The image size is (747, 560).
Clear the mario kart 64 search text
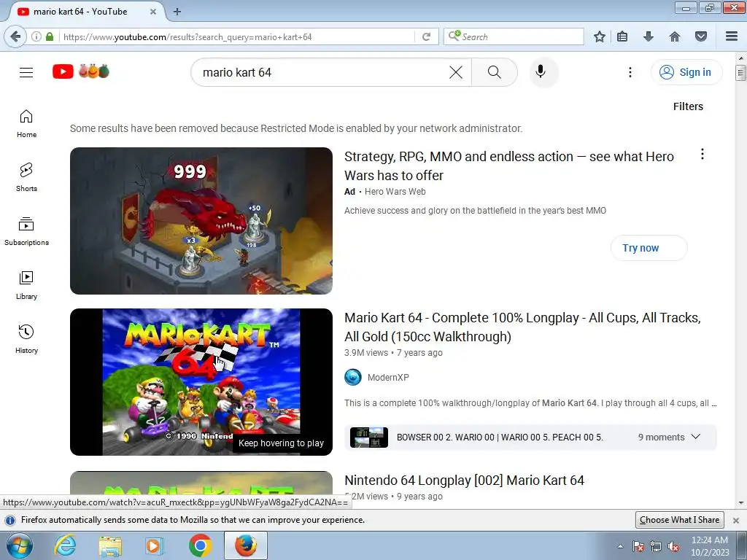pos(456,72)
